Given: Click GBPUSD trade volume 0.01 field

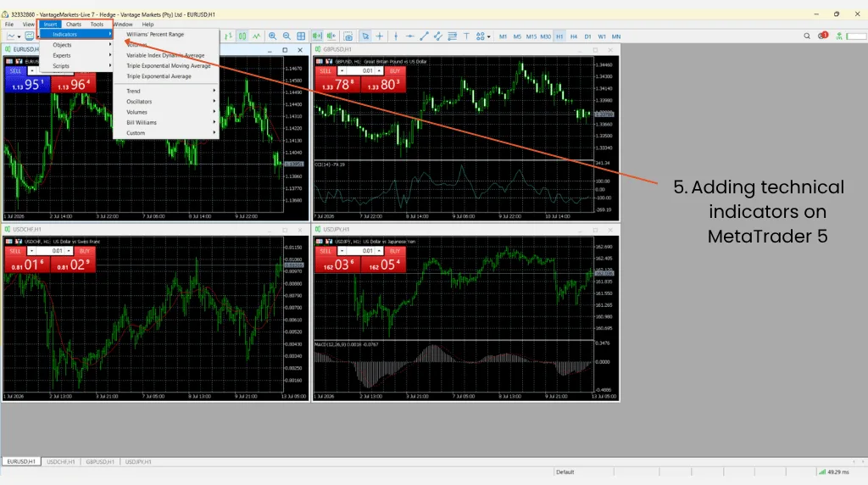Looking at the screenshot, I should point(360,71).
